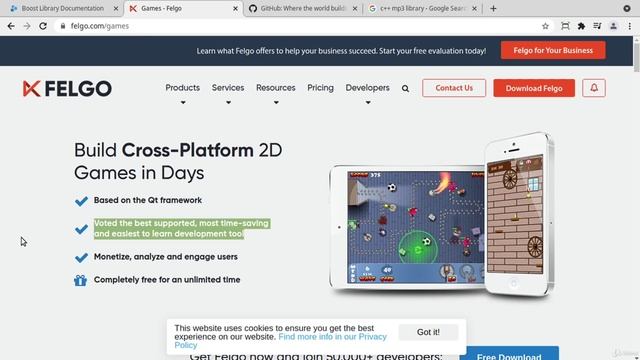The image size is (640, 360).
Task: Switch to Boost Library Documentation tab
Action: (61, 8)
